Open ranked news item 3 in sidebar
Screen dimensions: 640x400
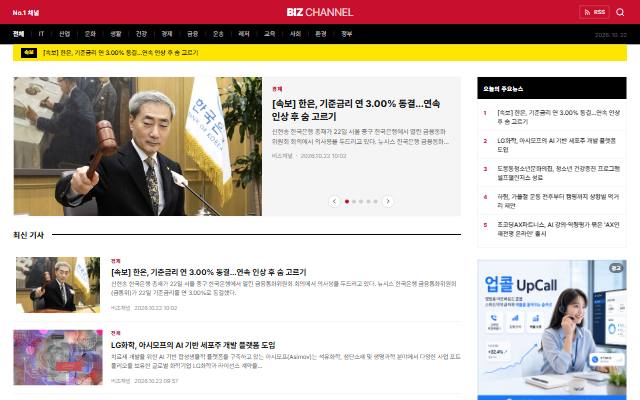(558, 173)
